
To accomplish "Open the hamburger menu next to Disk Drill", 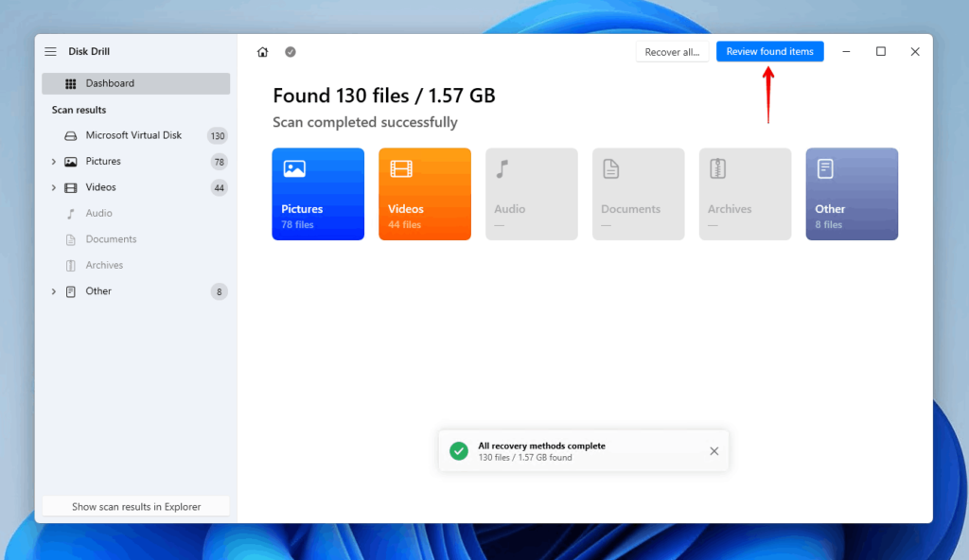I will pyautogui.click(x=50, y=51).
